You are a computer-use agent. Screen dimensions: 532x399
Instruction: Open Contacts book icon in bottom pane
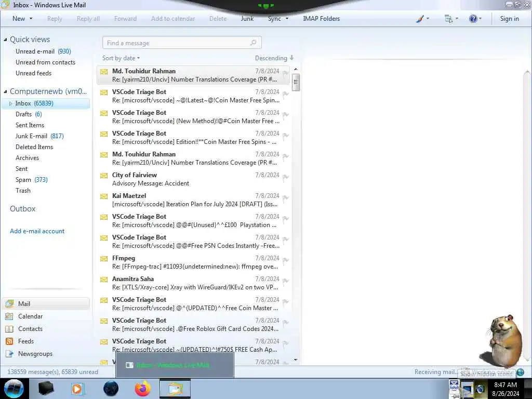click(9, 329)
